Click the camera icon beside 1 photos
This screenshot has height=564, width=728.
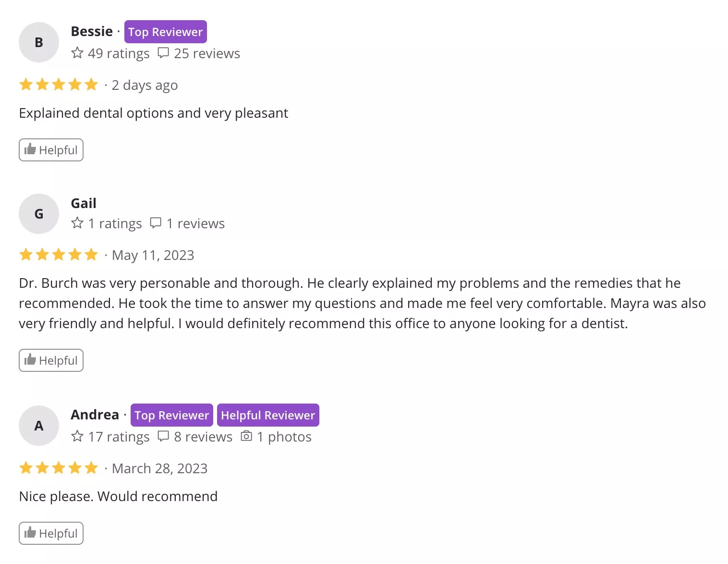[246, 436]
